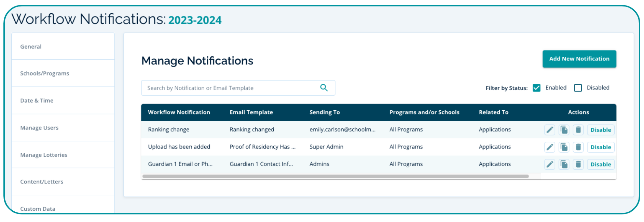Click the search magnifier icon
The image size is (644, 222).
point(324,88)
